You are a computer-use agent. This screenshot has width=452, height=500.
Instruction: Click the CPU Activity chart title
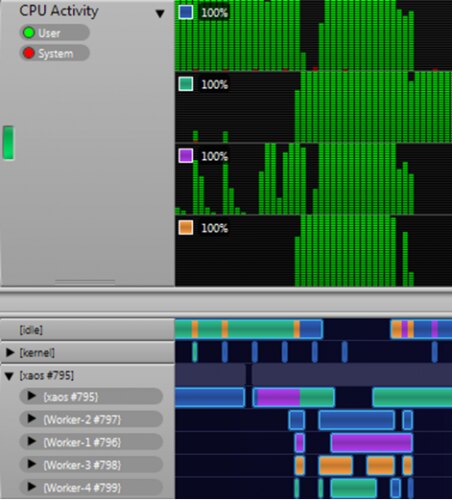click(x=59, y=11)
